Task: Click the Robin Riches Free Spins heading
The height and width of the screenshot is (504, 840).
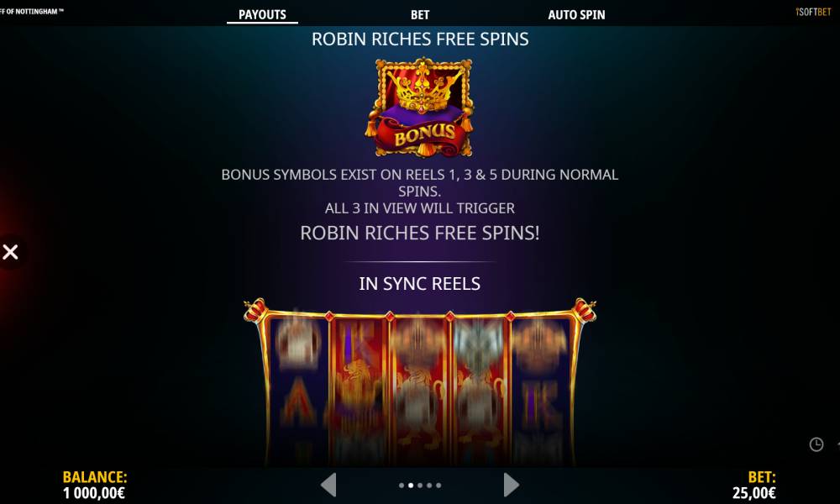Action: (420, 39)
